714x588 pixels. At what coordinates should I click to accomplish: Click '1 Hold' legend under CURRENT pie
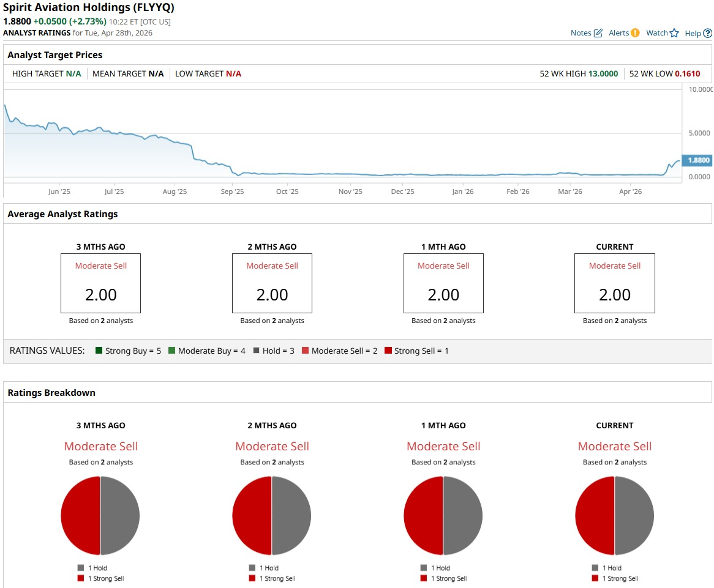tap(607, 568)
